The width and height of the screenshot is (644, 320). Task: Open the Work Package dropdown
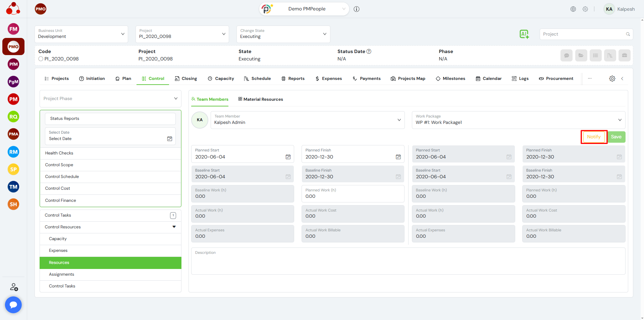click(x=519, y=120)
